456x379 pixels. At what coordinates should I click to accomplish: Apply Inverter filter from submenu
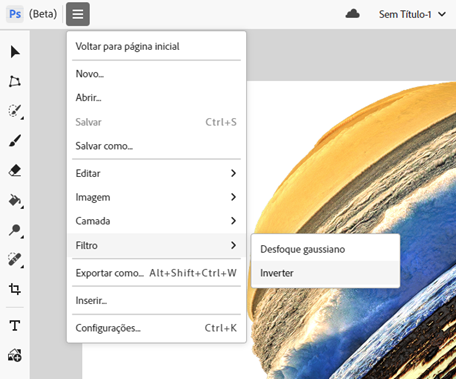(325, 273)
